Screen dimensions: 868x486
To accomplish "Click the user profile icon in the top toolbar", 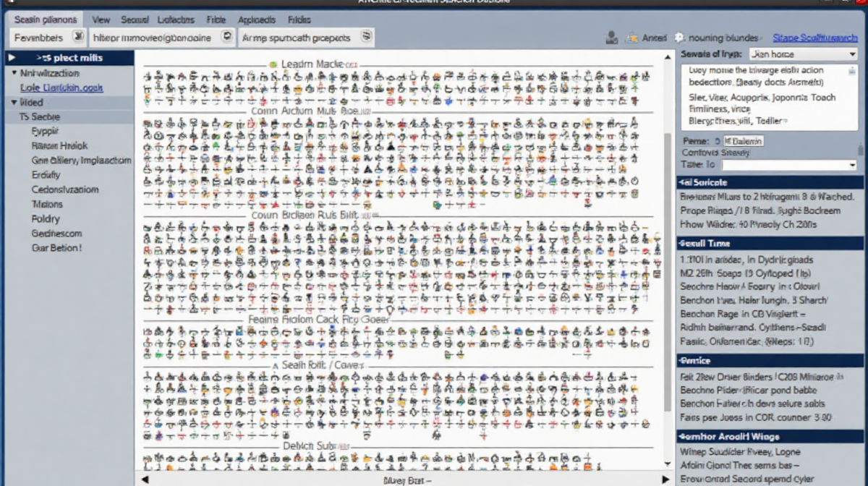I will (x=611, y=37).
